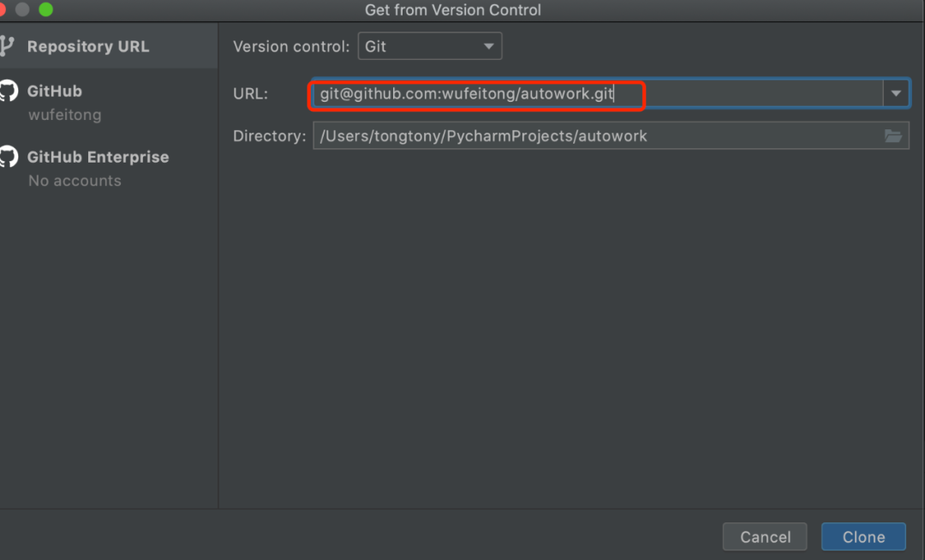Image resolution: width=925 pixels, height=560 pixels.
Task: Select the Repository URL tab
Action: (x=87, y=46)
